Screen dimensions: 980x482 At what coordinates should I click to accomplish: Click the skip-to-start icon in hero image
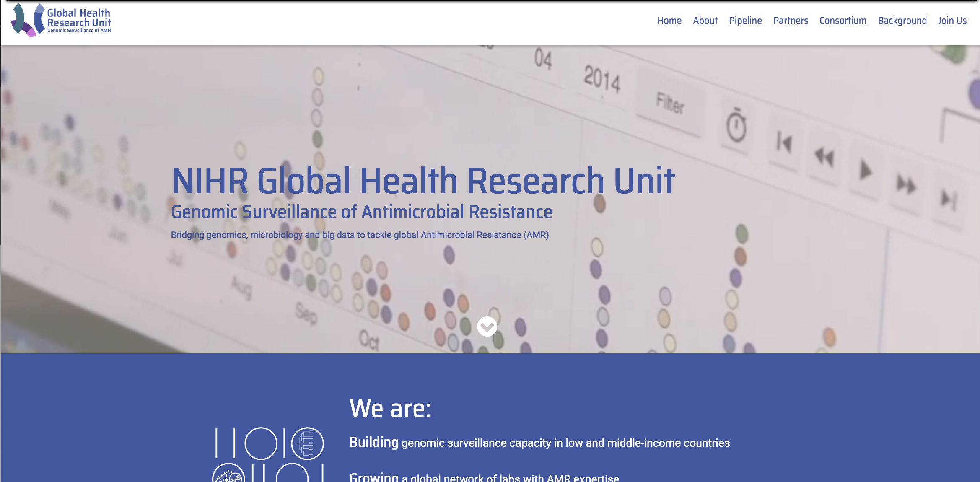(784, 143)
